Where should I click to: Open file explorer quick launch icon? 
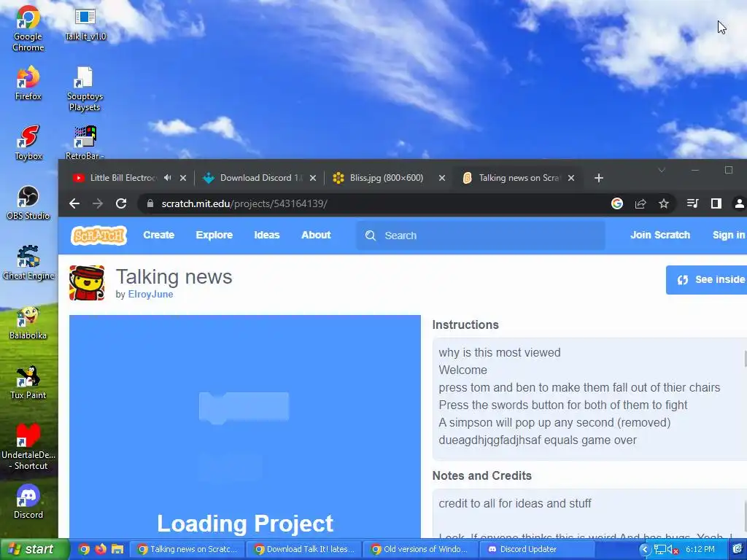pos(117,549)
